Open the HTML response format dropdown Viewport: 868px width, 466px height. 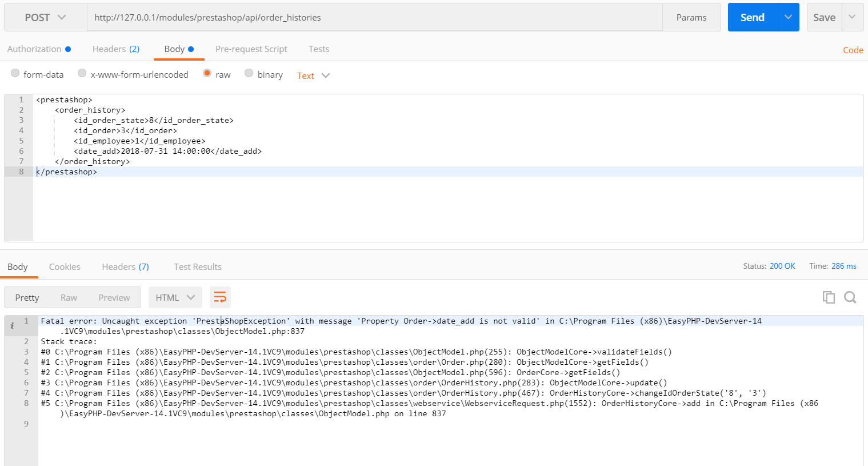pyautogui.click(x=175, y=297)
